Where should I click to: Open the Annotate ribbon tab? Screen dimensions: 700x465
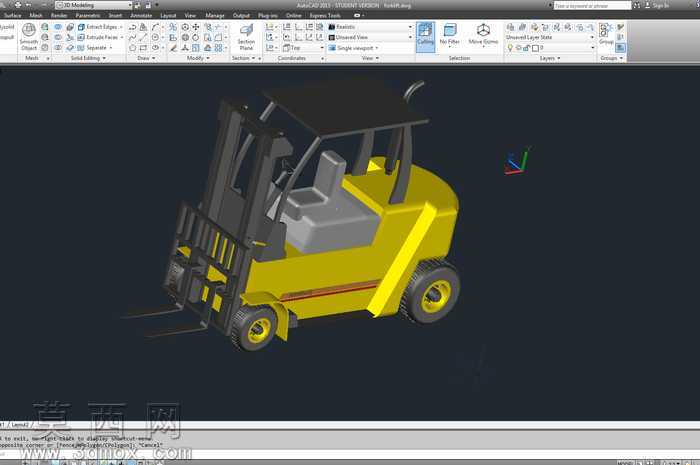pyautogui.click(x=141, y=15)
